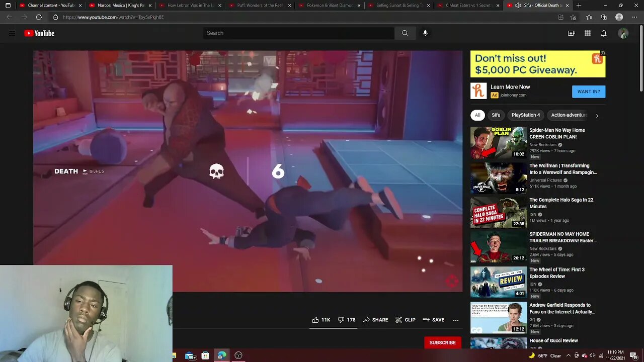Open the Green Goblin Plan video thumbnail
The height and width of the screenshot is (362, 644).
pyautogui.click(x=499, y=143)
